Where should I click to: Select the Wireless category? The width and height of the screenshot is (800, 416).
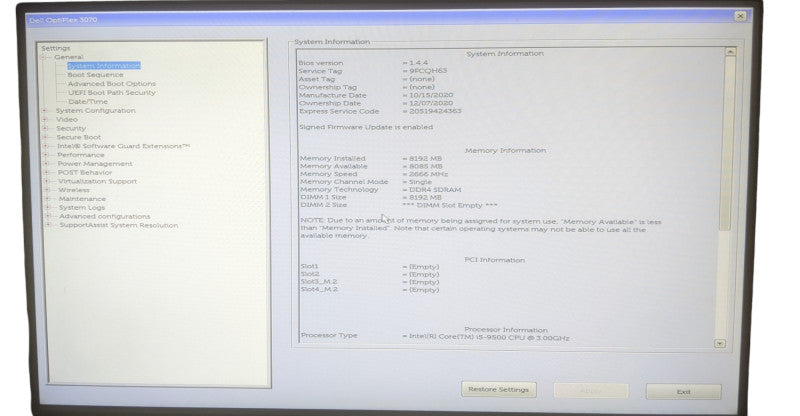74,190
